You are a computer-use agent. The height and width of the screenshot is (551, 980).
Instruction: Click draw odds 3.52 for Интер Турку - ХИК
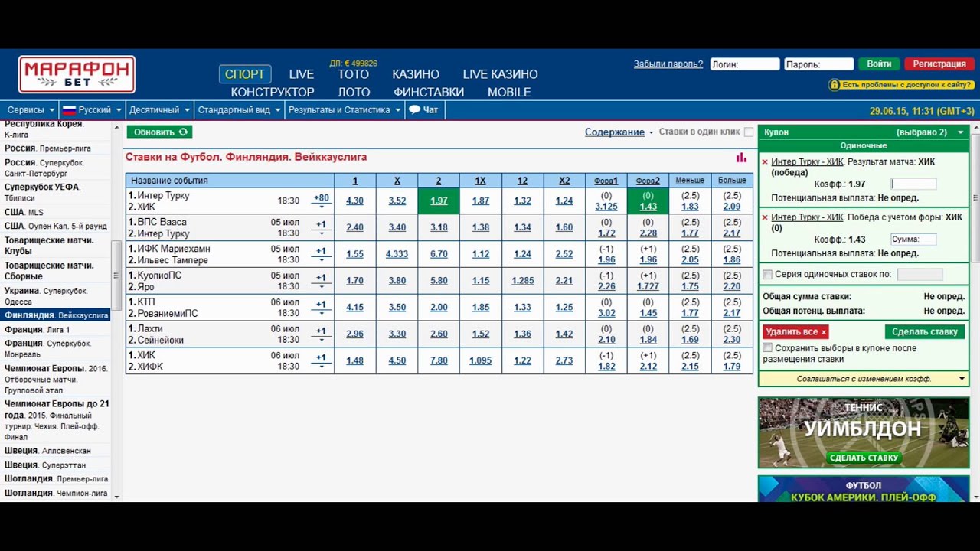point(397,201)
